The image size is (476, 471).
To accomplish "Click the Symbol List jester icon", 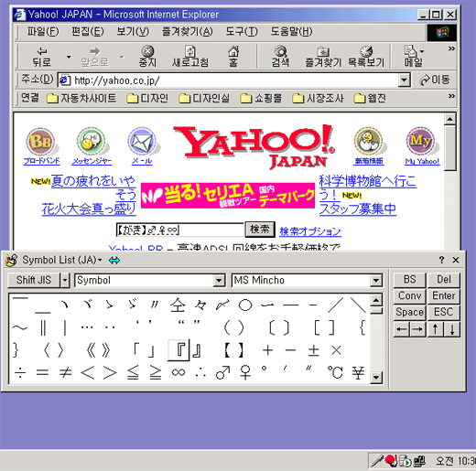I will [x=12, y=260].
